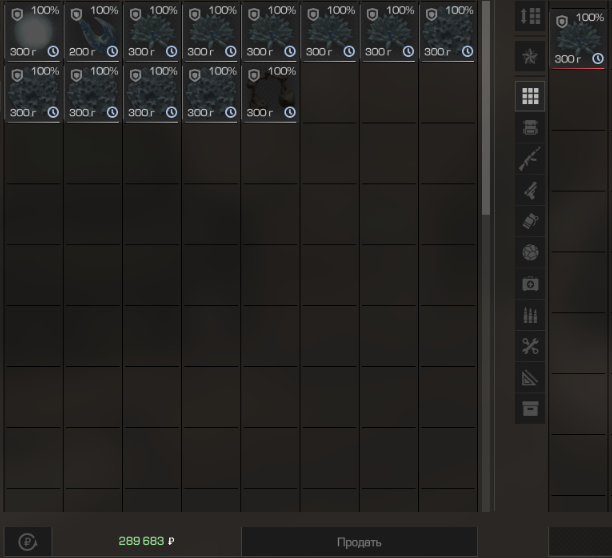Select the red-underlined item in right panel
This screenshot has width=612, height=558.
[578, 39]
